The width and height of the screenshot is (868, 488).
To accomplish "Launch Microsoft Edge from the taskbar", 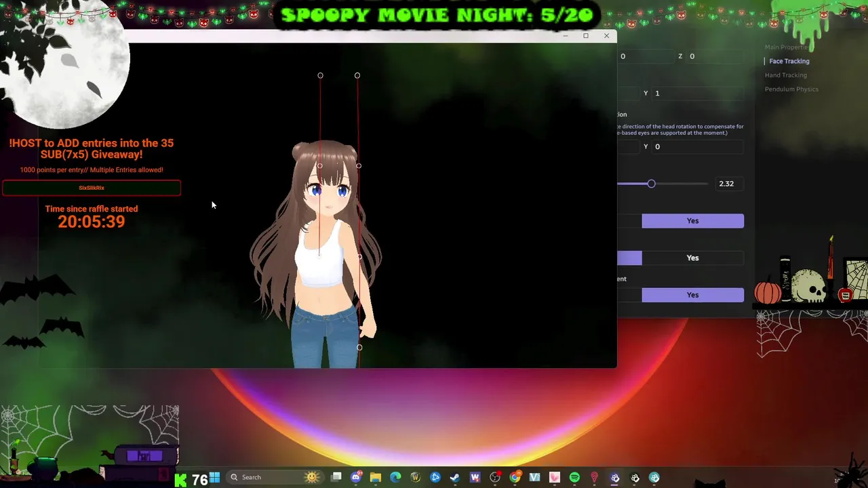I will (395, 477).
